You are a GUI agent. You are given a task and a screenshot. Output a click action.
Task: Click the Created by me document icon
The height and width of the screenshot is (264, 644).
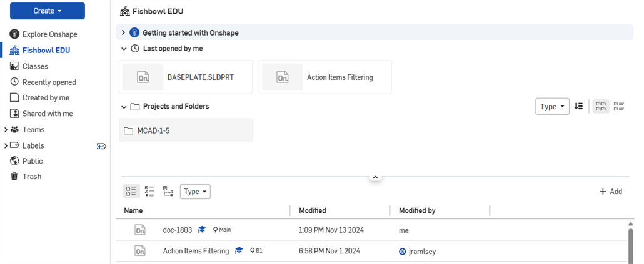coord(14,97)
